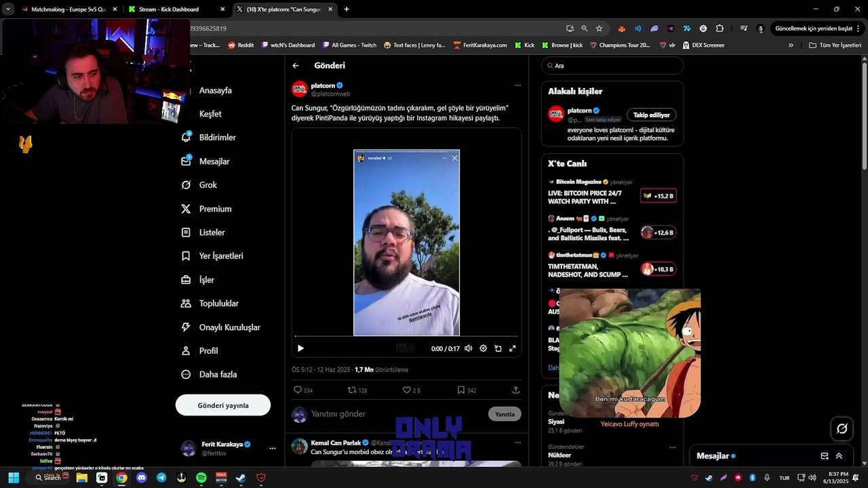This screenshot has height=488, width=868.
Task: Play the video in the post
Action: click(x=300, y=348)
